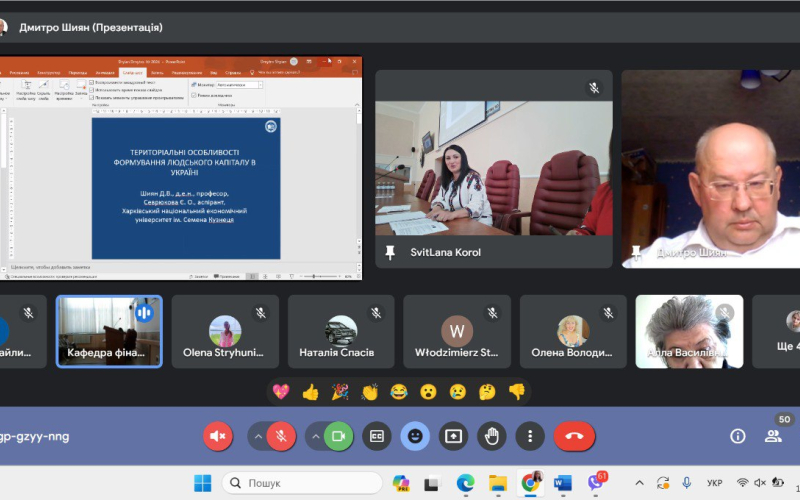
Task: Click the Пошук taskbar search box
Action: [302, 483]
